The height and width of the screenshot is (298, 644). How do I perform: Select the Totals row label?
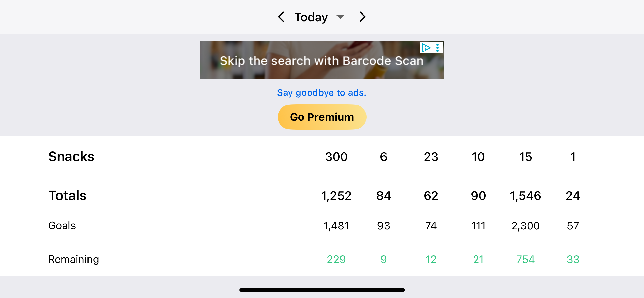click(x=67, y=196)
